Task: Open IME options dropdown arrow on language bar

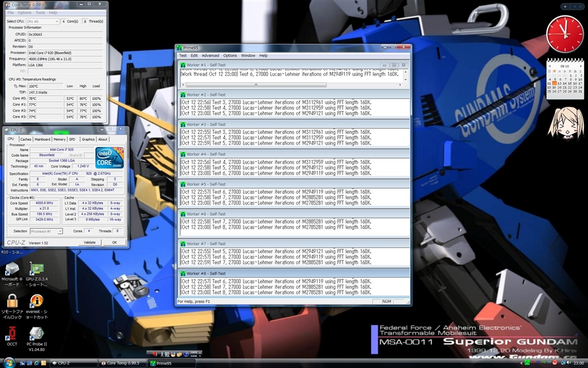Action: point(200,356)
